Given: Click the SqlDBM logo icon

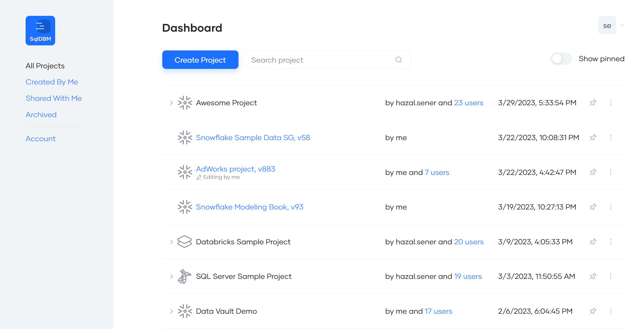Looking at the screenshot, I should tap(40, 30).
